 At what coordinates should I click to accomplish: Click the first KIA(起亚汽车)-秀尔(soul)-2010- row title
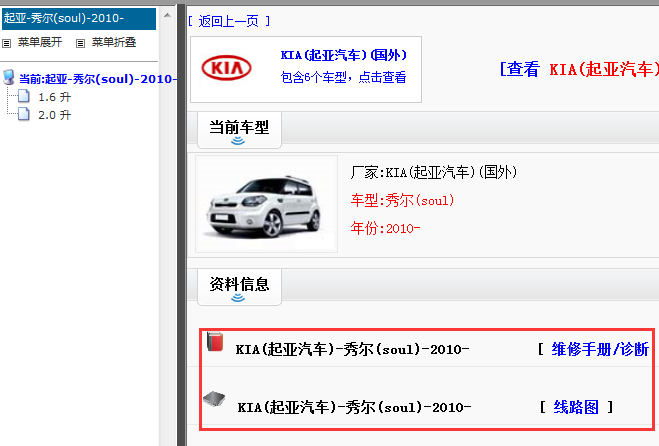coord(352,349)
